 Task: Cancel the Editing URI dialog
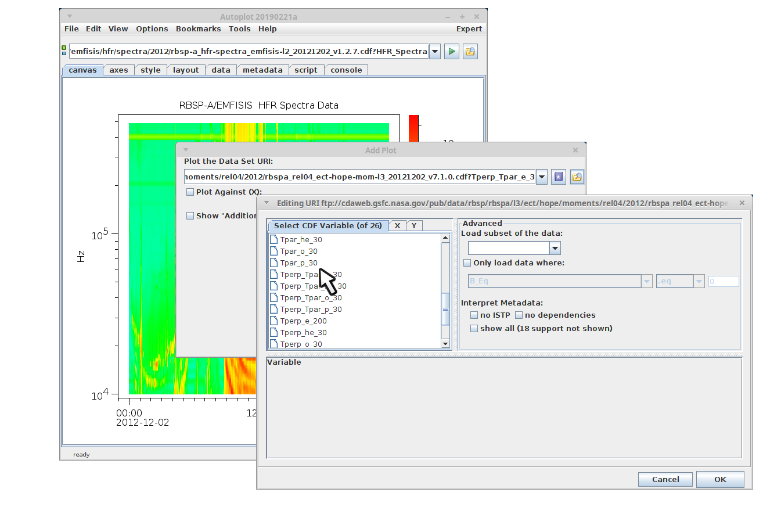click(665, 480)
